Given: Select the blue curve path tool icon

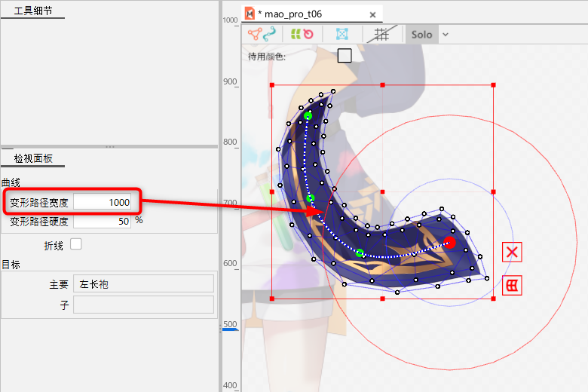Looking at the screenshot, I should (x=269, y=34).
